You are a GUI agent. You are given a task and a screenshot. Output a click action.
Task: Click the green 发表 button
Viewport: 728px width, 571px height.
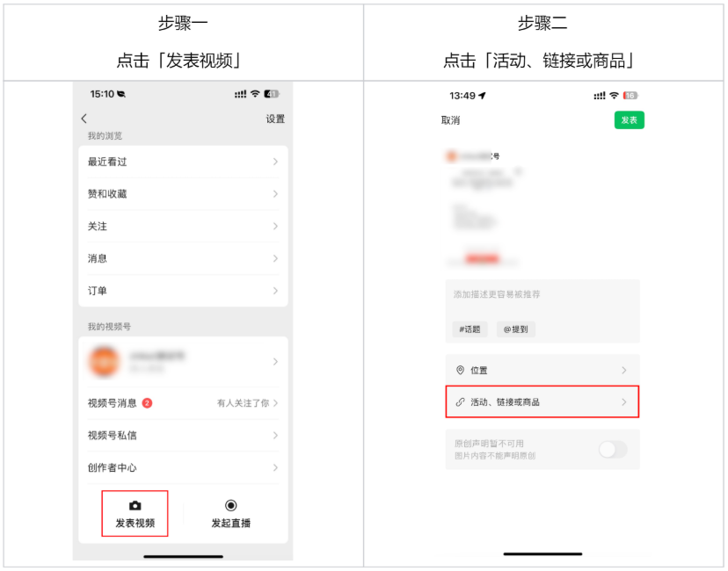pyautogui.click(x=630, y=120)
